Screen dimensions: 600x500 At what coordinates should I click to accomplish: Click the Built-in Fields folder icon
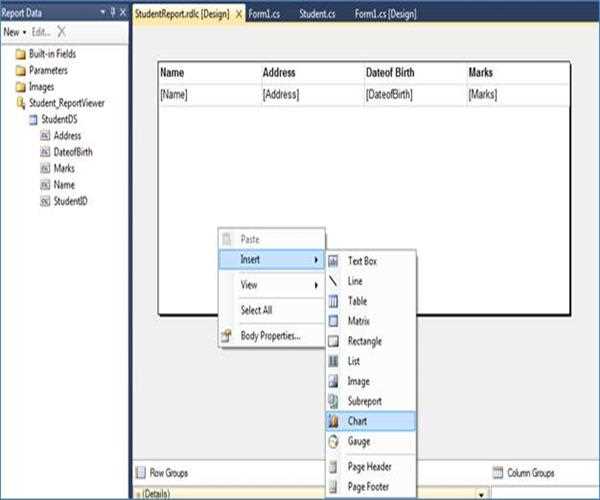tap(21, 53)
